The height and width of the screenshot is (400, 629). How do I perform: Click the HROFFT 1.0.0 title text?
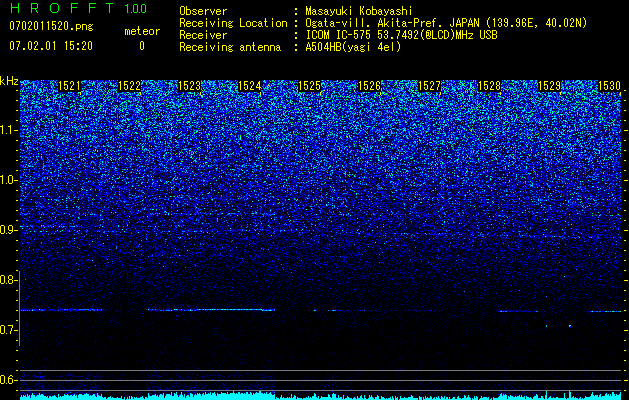(x=78, y=8)
